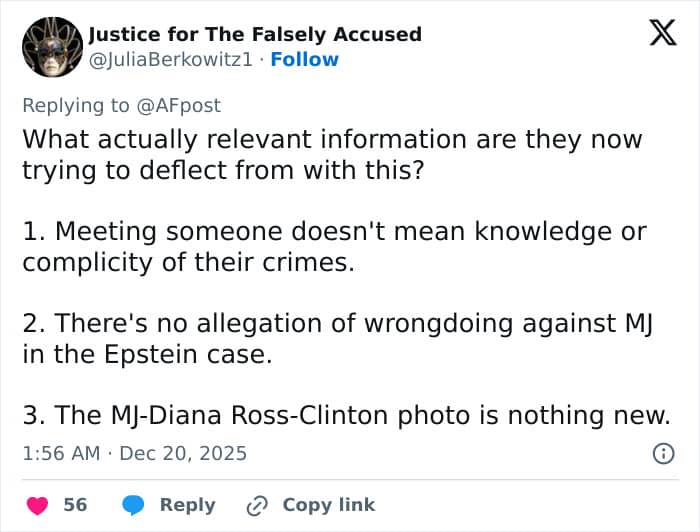Open the masked profile avatar
This screenshot has width=700, height=532.
(51, 47)
